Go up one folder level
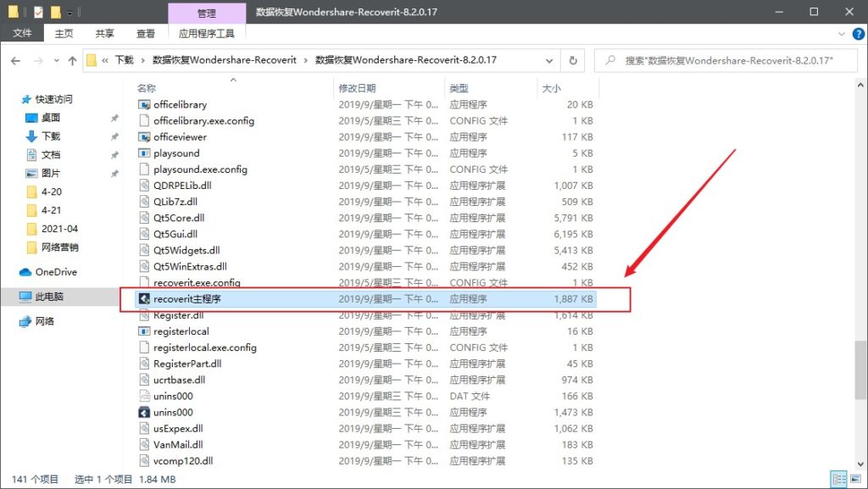The height and width of the screenshot is (489, 868). point(72,60)
